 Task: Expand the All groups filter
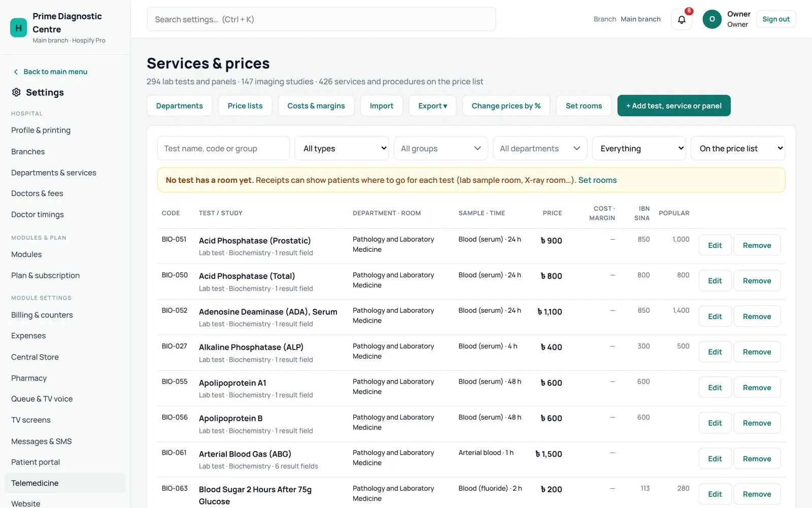pos(441,148)
